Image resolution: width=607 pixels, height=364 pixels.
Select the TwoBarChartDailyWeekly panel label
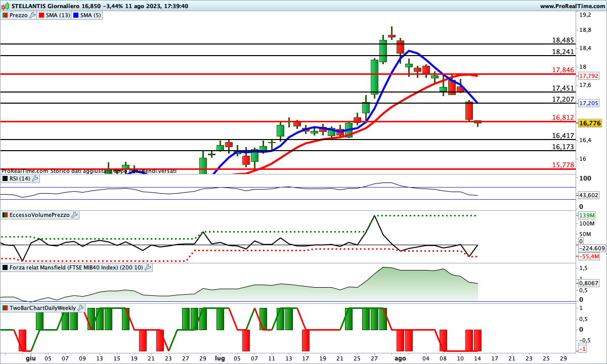coord(43,308)
